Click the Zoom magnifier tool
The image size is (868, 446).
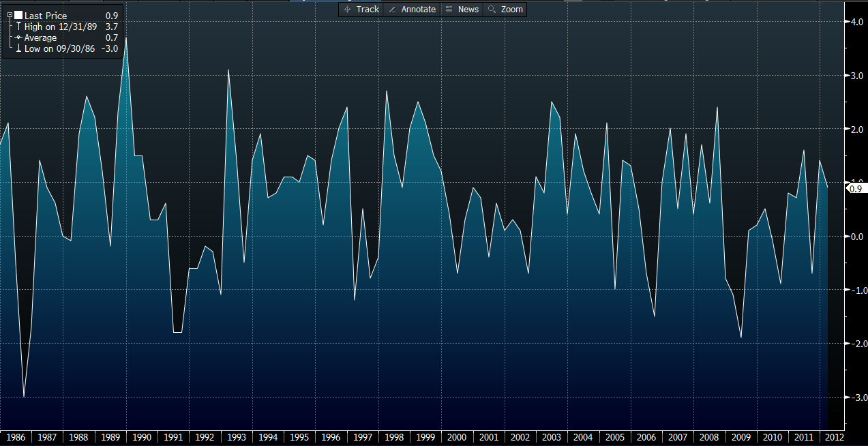[505, 9]
